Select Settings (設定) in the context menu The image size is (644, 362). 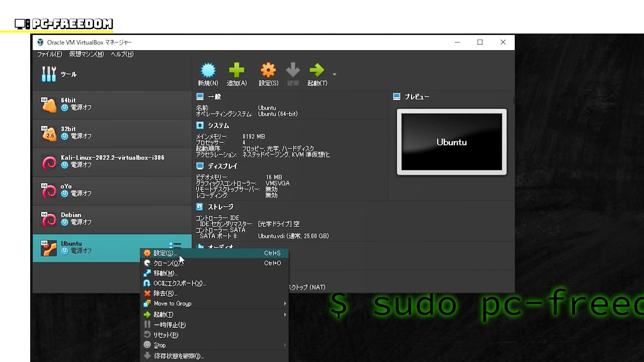pyautogui.click(x=164, y=253)
